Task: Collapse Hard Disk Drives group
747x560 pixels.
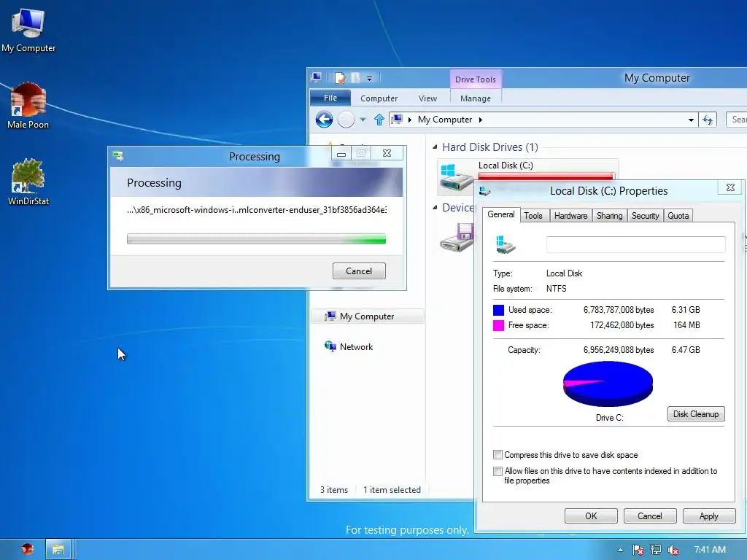Action: click(435, 147)
